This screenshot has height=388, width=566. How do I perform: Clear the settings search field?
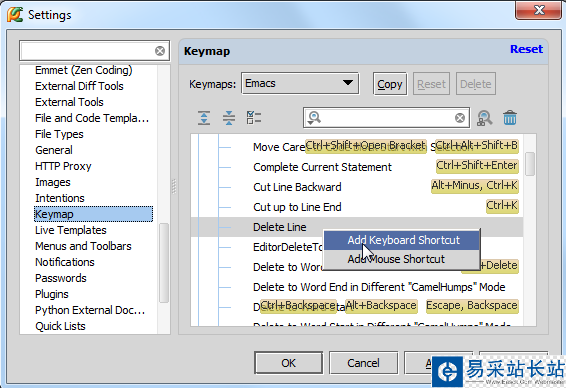160,51
